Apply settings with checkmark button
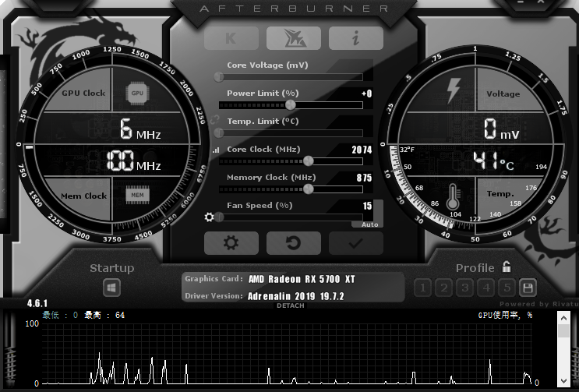Viewport: 579px width, 392px height. 356,243
